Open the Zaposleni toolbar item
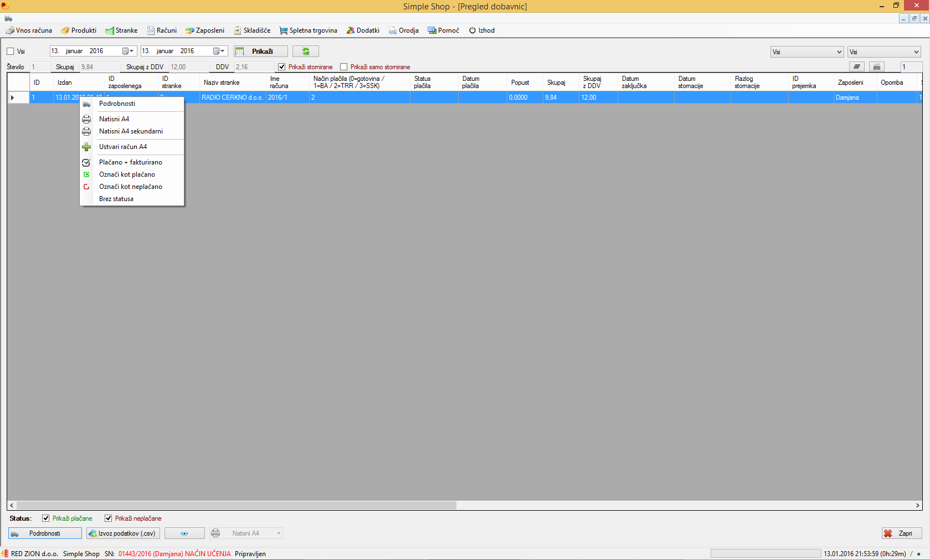 point(205,30)
